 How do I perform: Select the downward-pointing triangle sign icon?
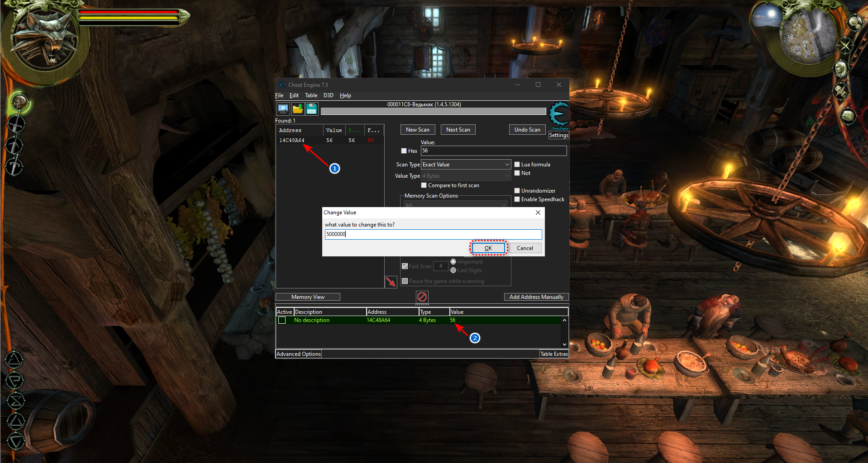[15, 441]
